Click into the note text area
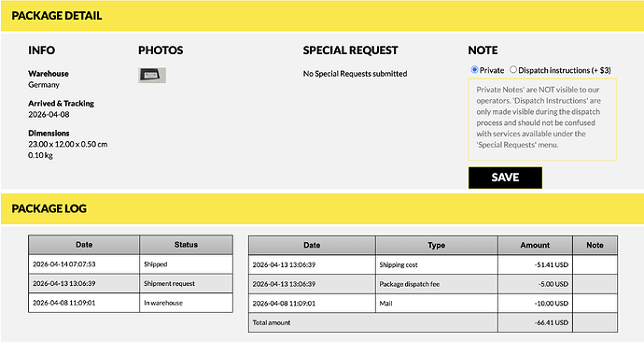This screenshot has width=644, height=342. click(x=542, y=120)
